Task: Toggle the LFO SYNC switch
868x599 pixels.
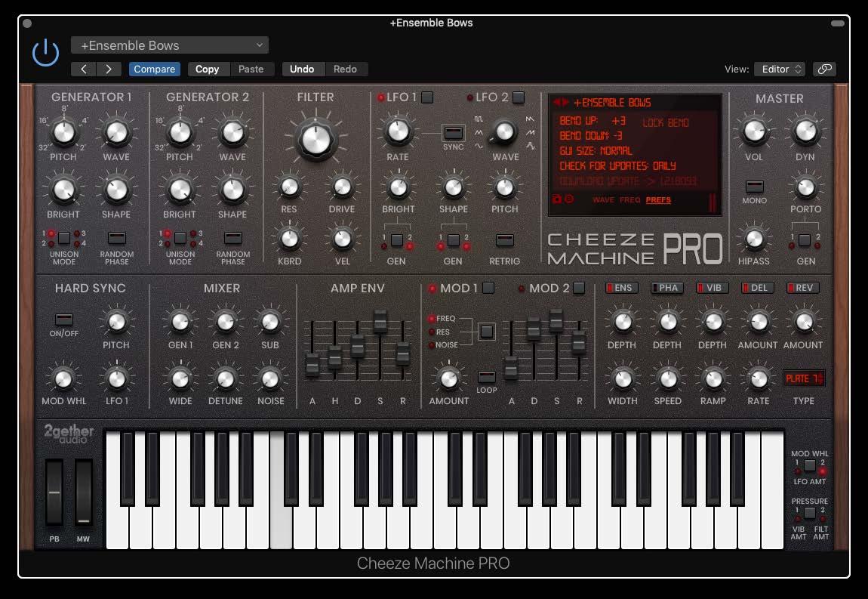Action: tap(454, 132)
